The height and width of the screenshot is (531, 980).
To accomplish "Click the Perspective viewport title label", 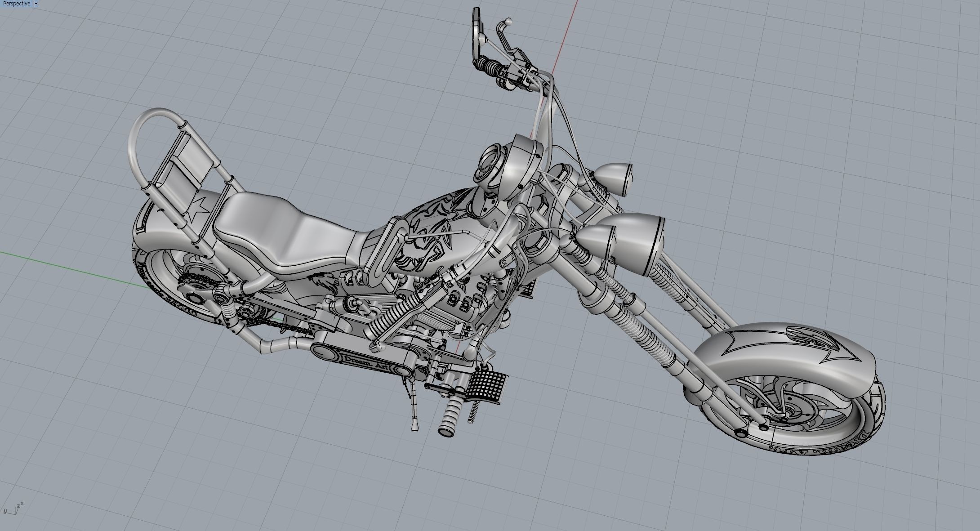I will click(17, 4).
